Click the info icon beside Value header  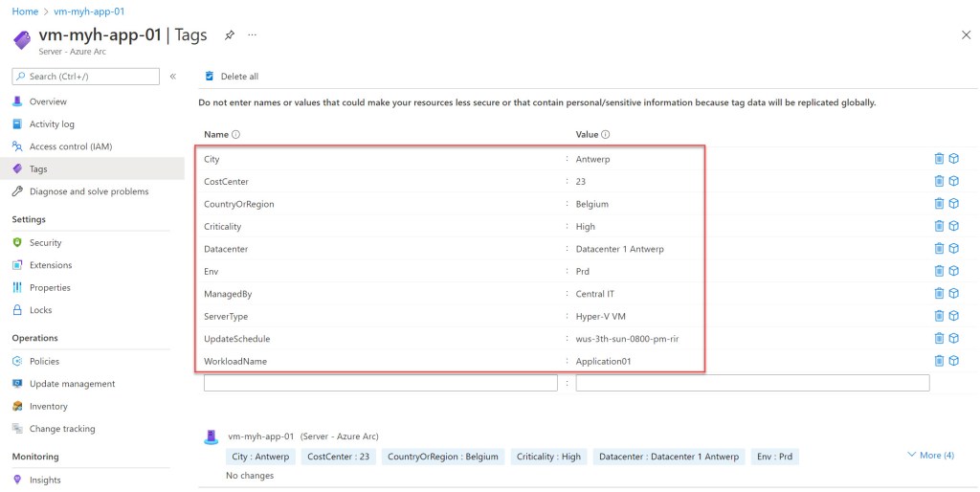point(606,135)
